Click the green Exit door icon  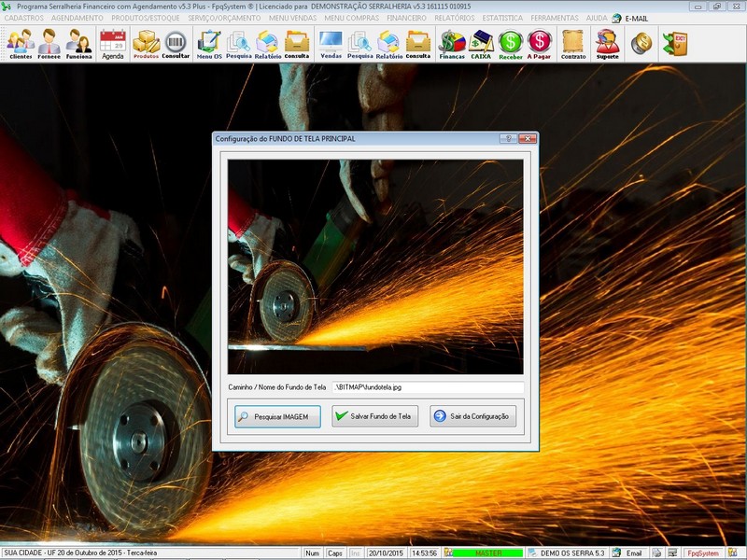[675, 43]
